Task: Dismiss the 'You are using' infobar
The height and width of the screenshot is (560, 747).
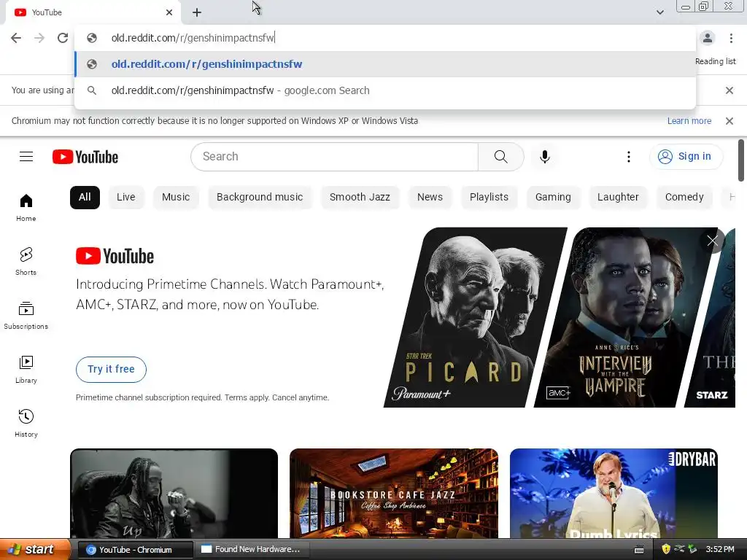Action: 729,90
